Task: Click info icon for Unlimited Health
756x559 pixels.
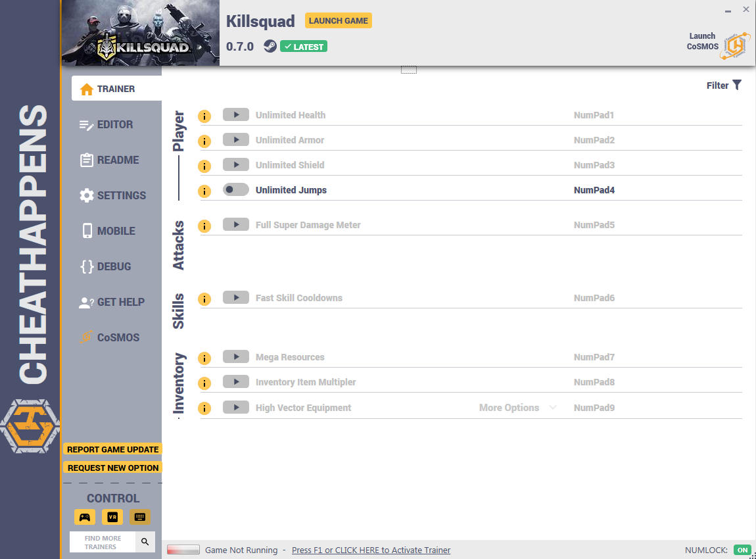Action: click(x=204, y=116)
